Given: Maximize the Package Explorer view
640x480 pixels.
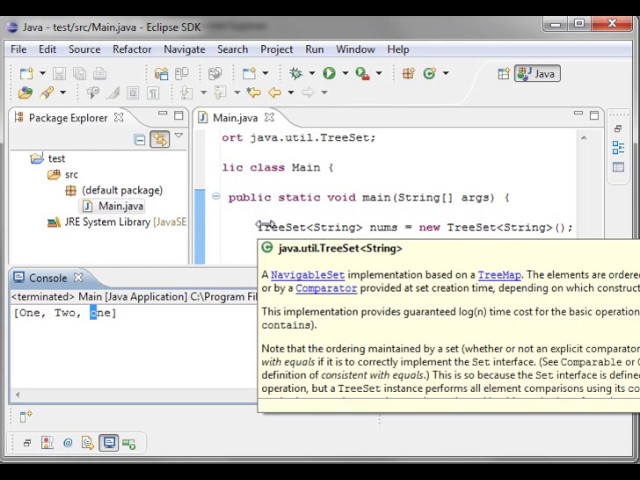Looking at the screenshot, I should (x=178, y=116).
